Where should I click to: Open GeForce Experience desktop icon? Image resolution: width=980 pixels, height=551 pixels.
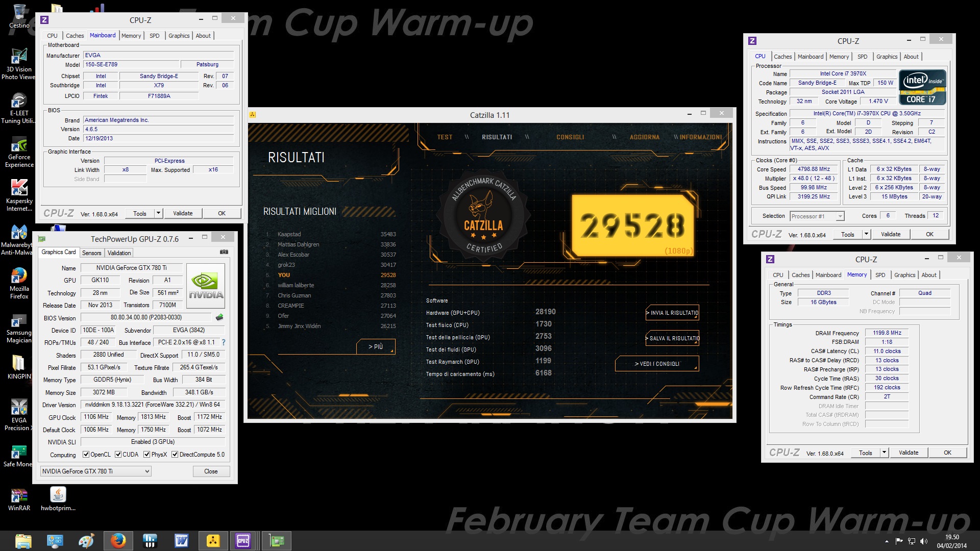[19, 152]
